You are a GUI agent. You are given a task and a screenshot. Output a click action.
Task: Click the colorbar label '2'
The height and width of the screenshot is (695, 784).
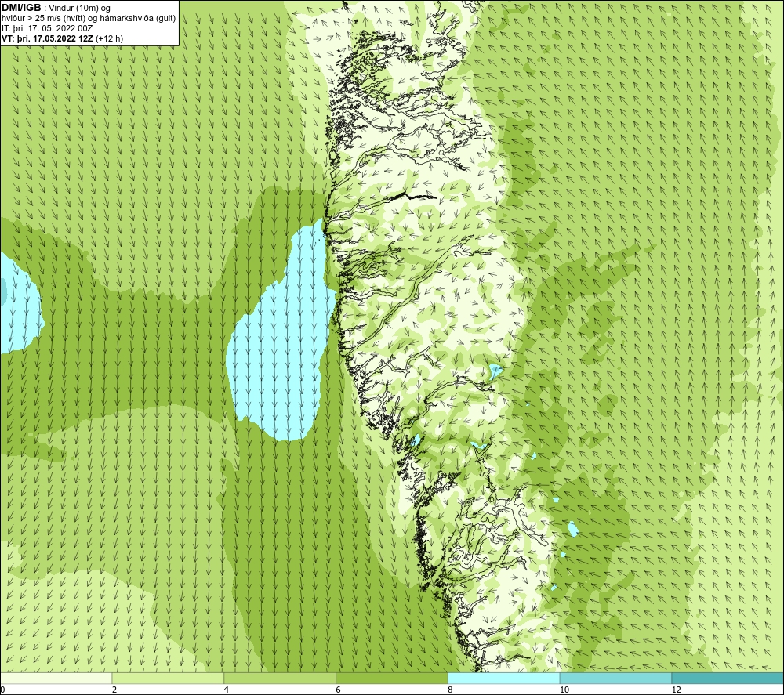(114, 690)
